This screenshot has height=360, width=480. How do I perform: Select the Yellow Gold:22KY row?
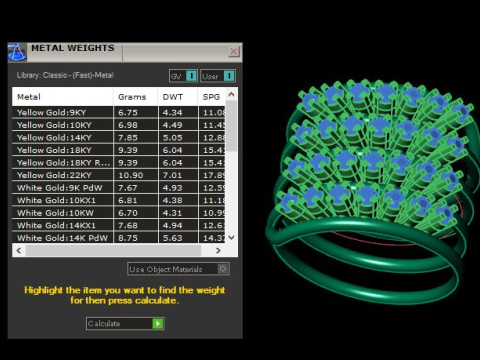click(119, 175)
